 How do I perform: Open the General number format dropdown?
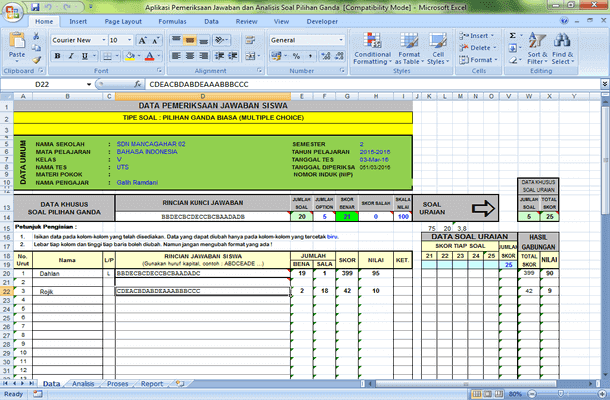coord(341,40)
